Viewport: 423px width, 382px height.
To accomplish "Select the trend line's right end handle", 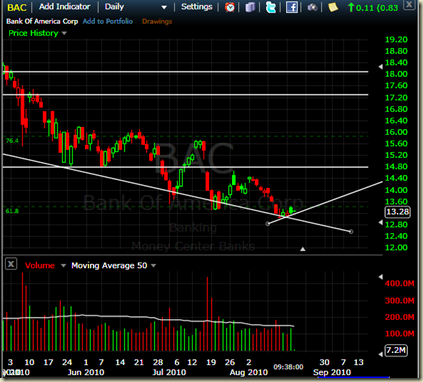I will 351,231.
